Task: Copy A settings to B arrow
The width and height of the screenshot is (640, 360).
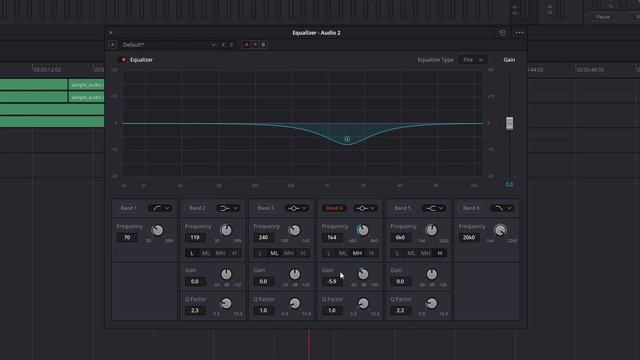Action: click(x=255, y=44)
